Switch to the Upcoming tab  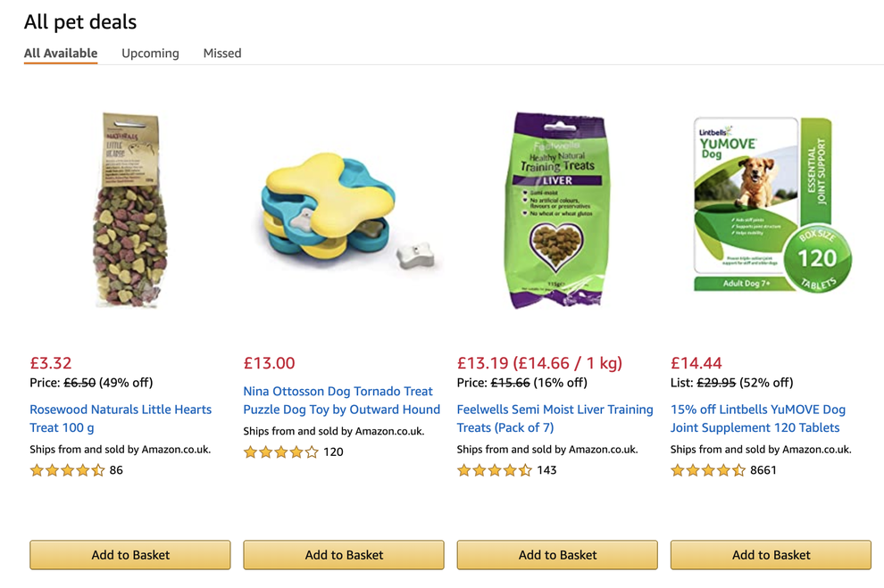point(150,54)
